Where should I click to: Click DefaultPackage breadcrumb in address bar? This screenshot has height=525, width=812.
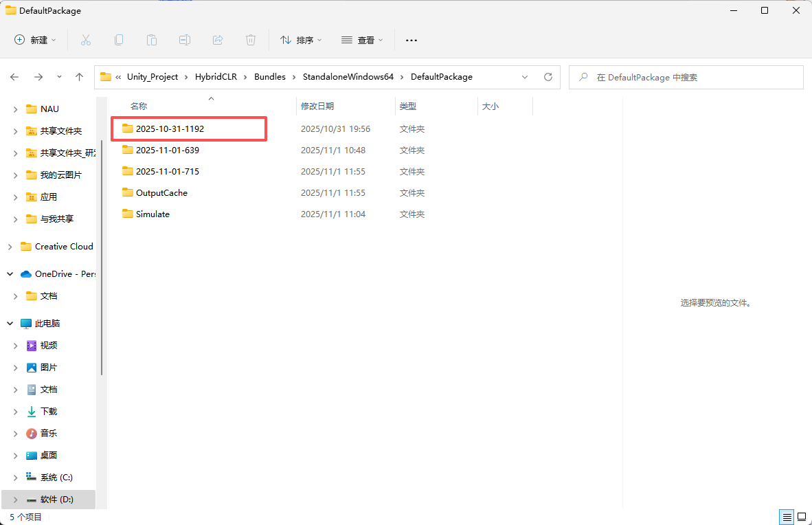pyautogui.click(x=442, y=77)
